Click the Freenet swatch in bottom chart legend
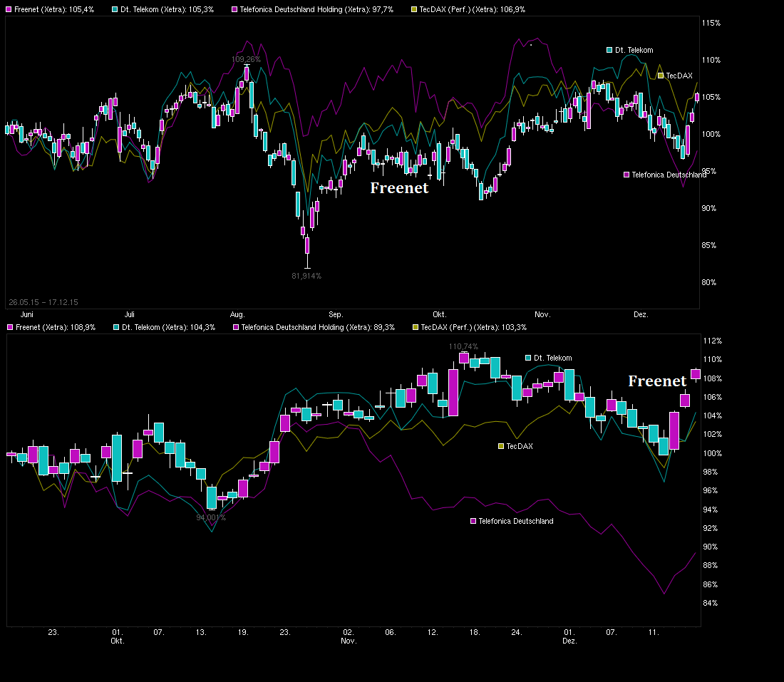 pos(10,328)
